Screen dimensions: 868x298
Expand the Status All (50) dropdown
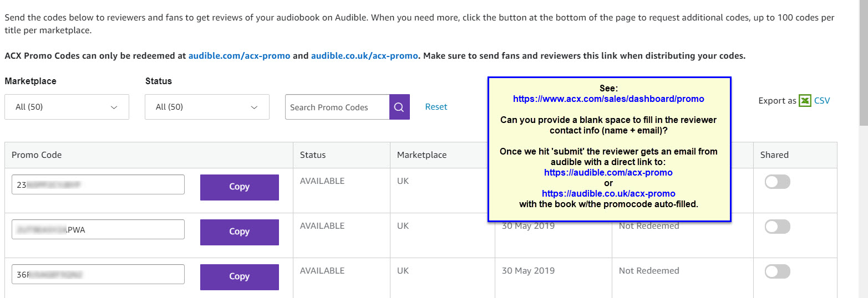pos(207,107)
